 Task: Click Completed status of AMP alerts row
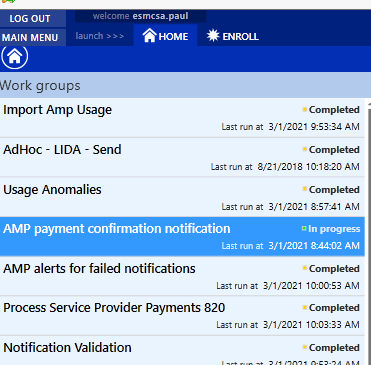(334, 269)
